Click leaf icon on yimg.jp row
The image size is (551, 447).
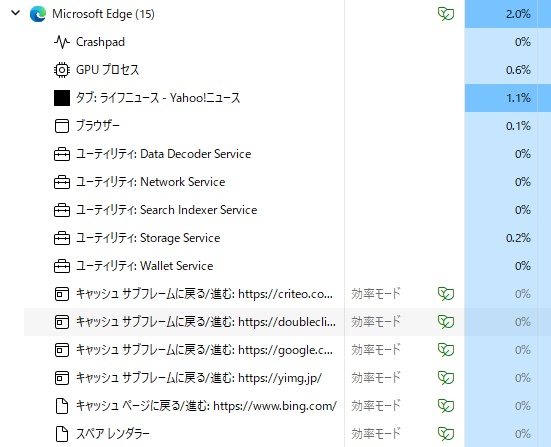coord(446,378)
